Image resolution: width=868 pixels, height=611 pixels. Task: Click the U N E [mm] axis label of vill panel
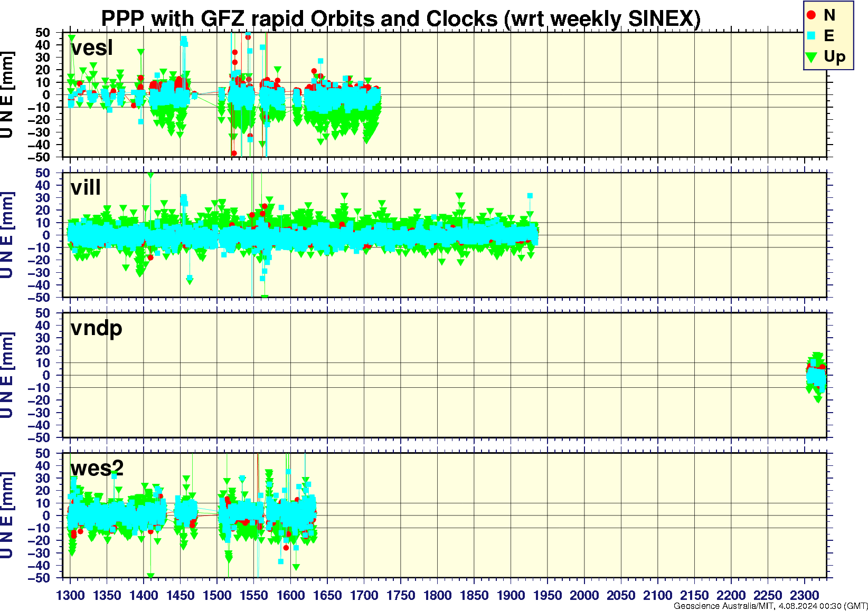coord(7,235)
